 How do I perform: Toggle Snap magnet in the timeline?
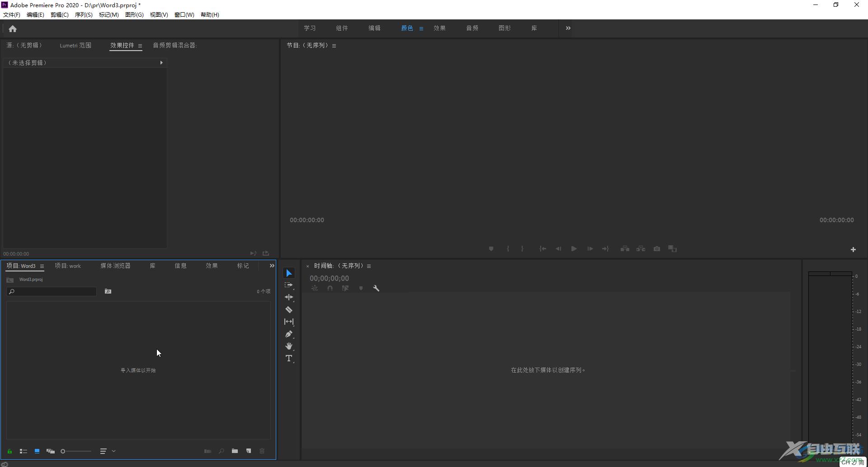pos(330,288)
